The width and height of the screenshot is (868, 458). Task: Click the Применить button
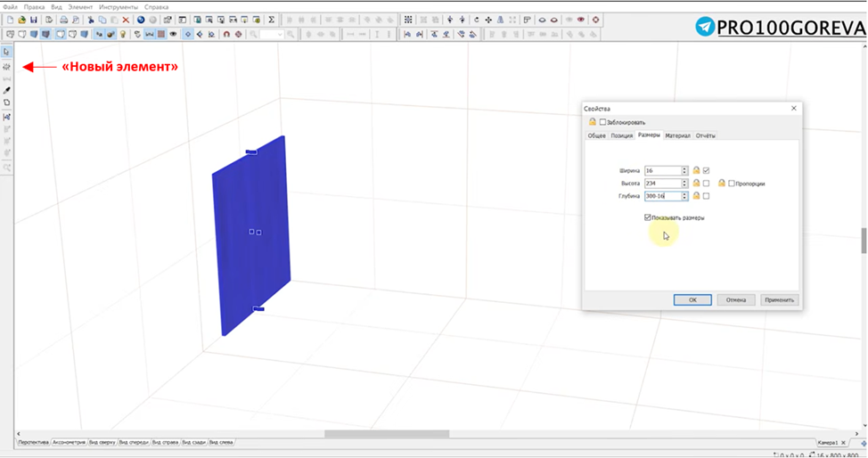779,299
